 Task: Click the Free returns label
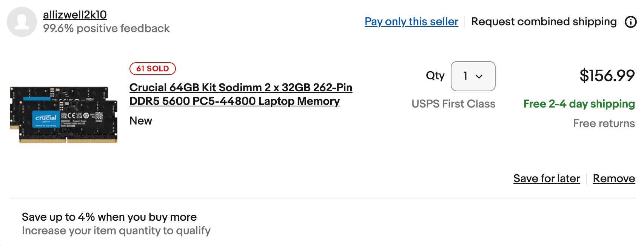pos(604,123)
